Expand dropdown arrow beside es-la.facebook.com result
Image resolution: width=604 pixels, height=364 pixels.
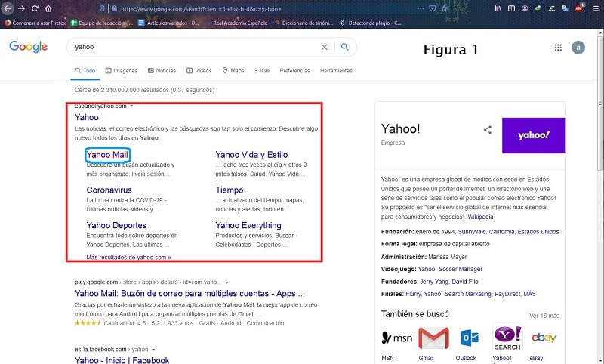[x=153, y=350]
